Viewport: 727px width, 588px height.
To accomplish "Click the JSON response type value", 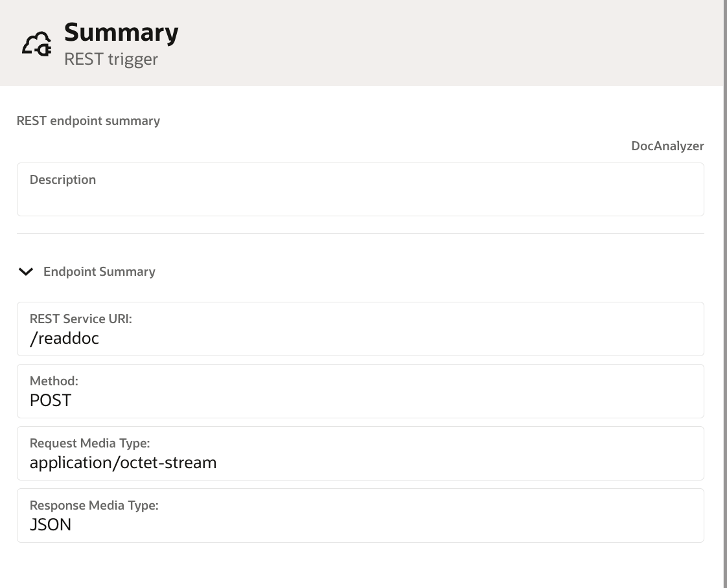I will [x=51, y=525].
